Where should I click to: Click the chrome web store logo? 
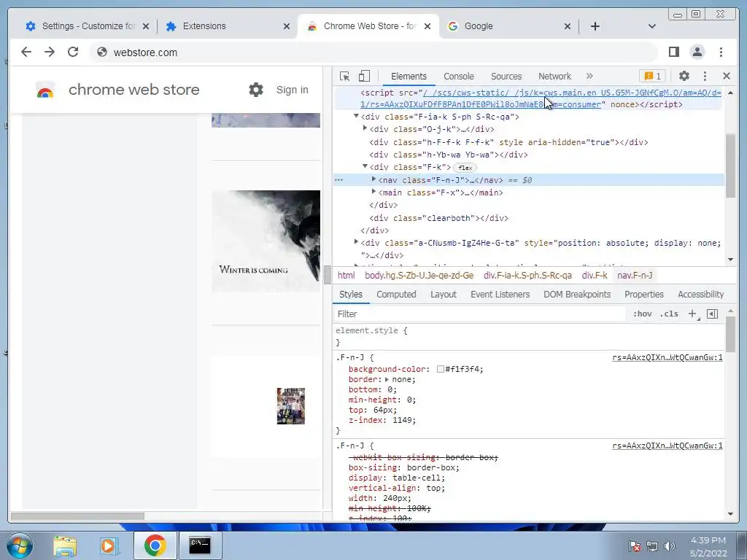(45, 90)
